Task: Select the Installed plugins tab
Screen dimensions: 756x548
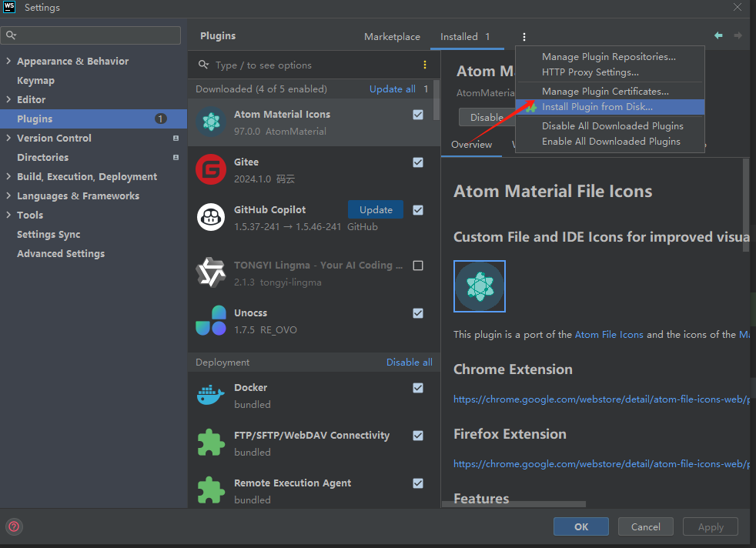Action: point(465,37)
